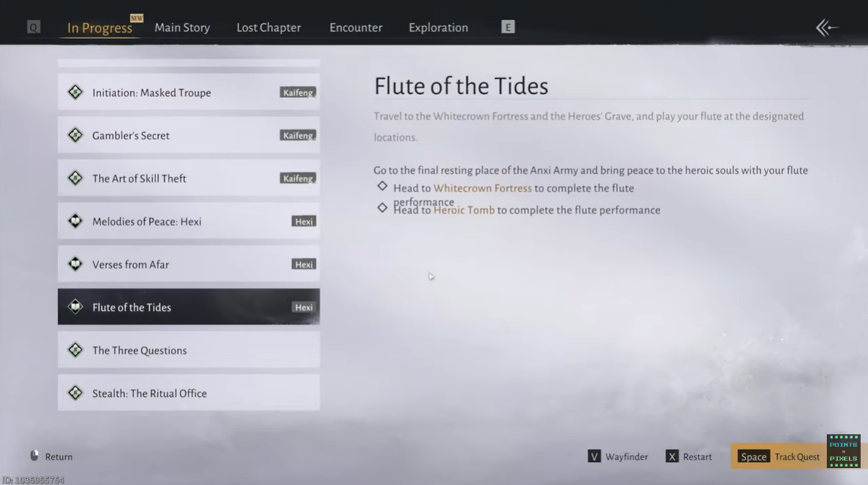The height and width of the screenshot is (485, 868).
Task: Click the diamond icon beside The Three Questions
Action: click(75, 351)
